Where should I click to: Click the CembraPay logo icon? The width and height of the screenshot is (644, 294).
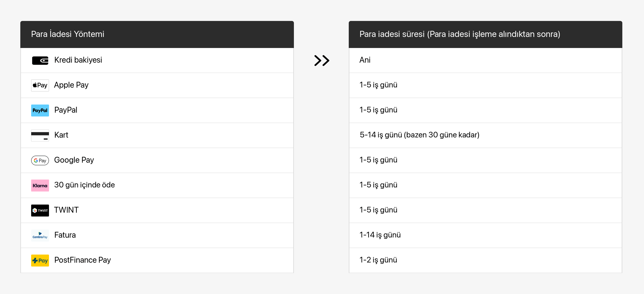click(x=40, y=235)
